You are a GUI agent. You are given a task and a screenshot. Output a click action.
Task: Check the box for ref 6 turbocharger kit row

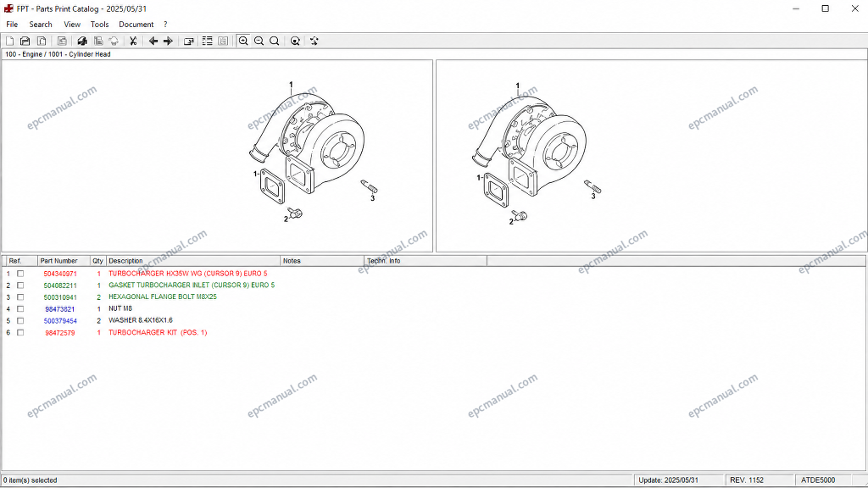point(20,332)
